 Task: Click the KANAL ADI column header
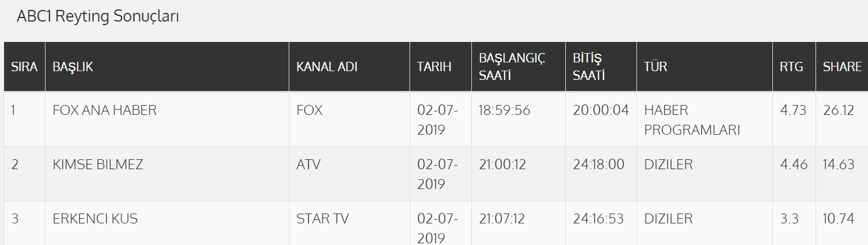(x=327, y=66)
